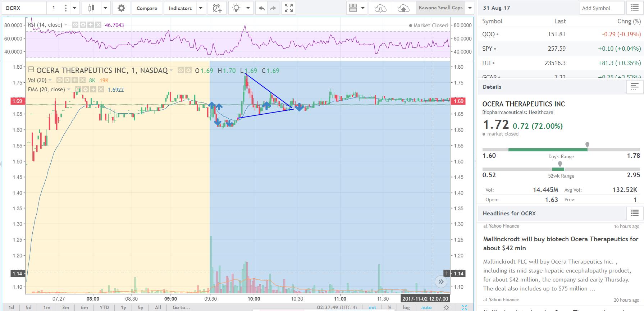Select the chart layout grid icon
644x311 pixels.
click(353, 8)
